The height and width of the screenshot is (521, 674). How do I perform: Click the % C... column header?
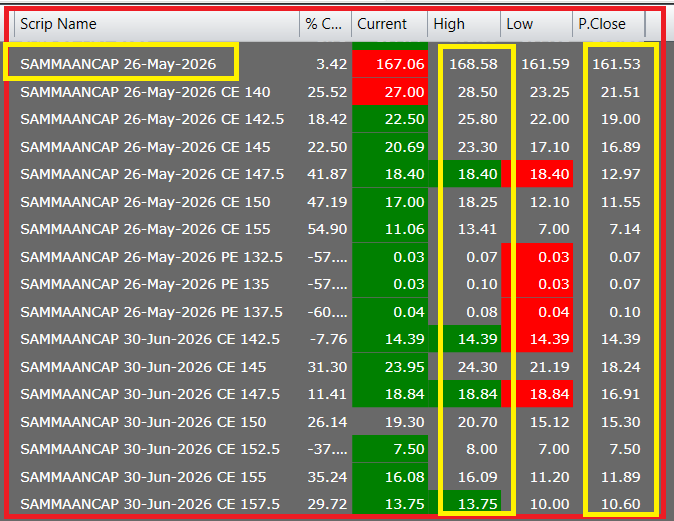click(x=325, y=24)
